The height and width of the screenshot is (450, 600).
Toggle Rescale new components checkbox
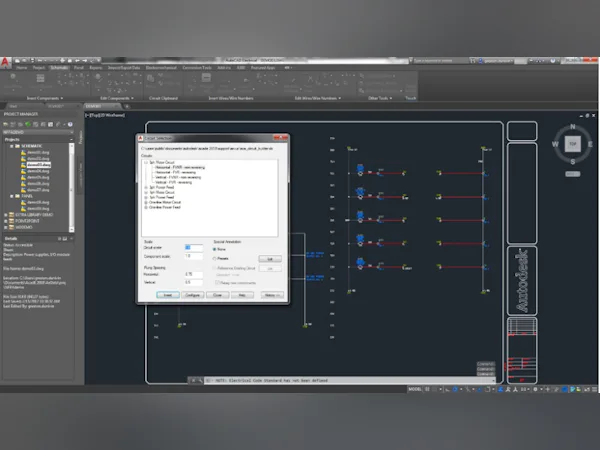point(217,283)
